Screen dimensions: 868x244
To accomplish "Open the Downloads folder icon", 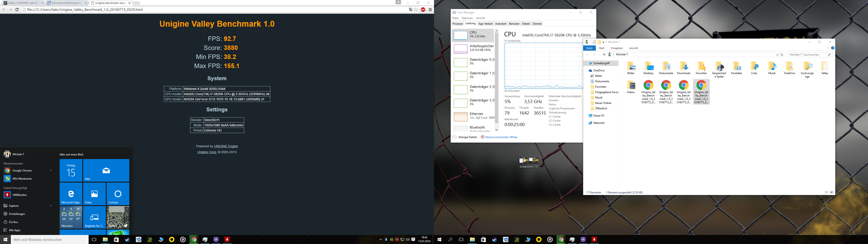I will point(683,67).
